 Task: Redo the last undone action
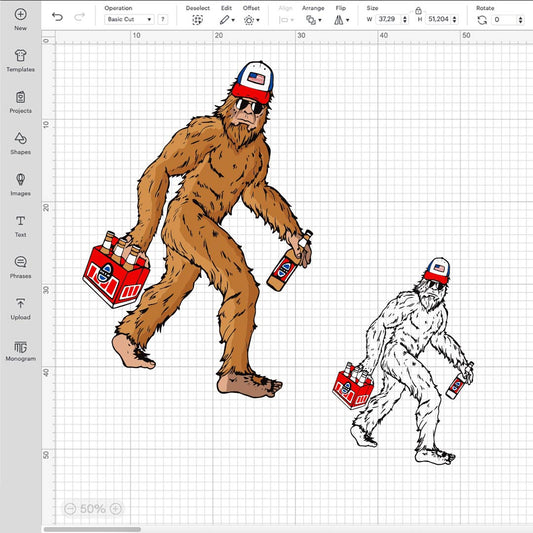tap(79, 17)
